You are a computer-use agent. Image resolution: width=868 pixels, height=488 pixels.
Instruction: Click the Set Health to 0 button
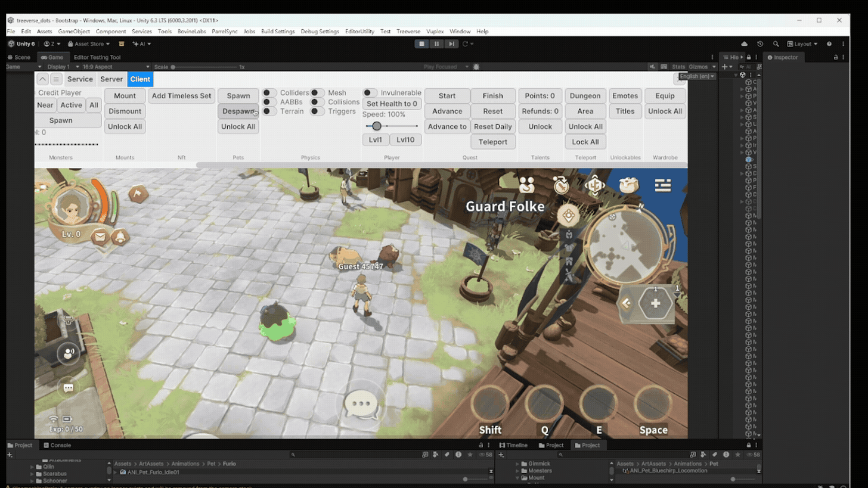(392, 104)
